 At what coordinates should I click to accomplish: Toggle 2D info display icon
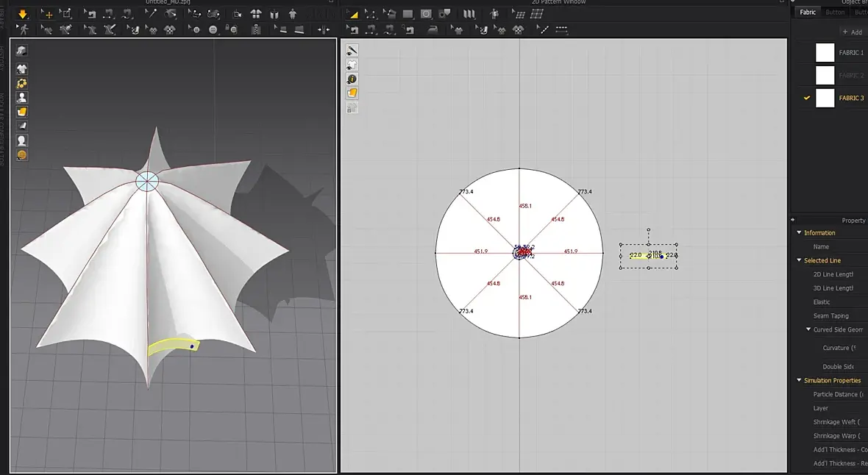[x=352, y=79]
